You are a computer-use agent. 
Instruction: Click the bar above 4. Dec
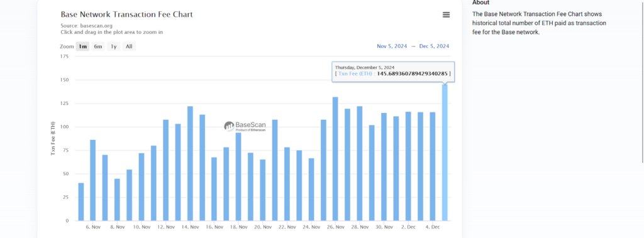(x=433, y=166)
